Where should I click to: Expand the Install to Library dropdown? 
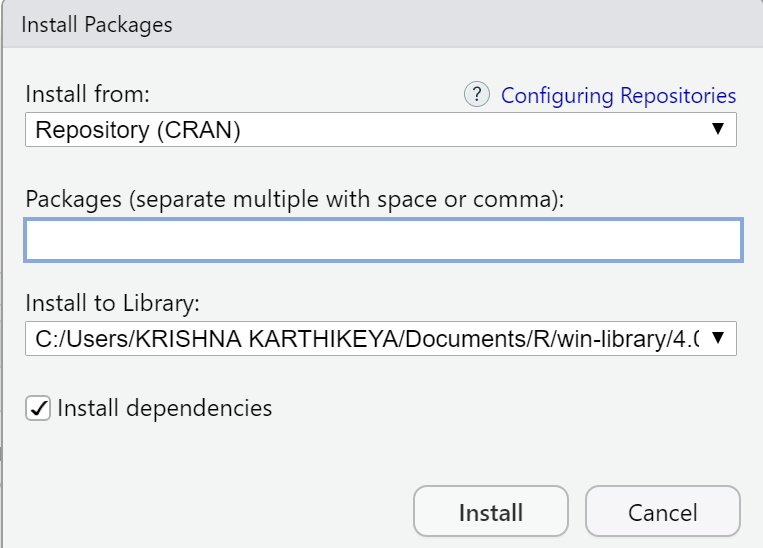(x=380, y=338)
